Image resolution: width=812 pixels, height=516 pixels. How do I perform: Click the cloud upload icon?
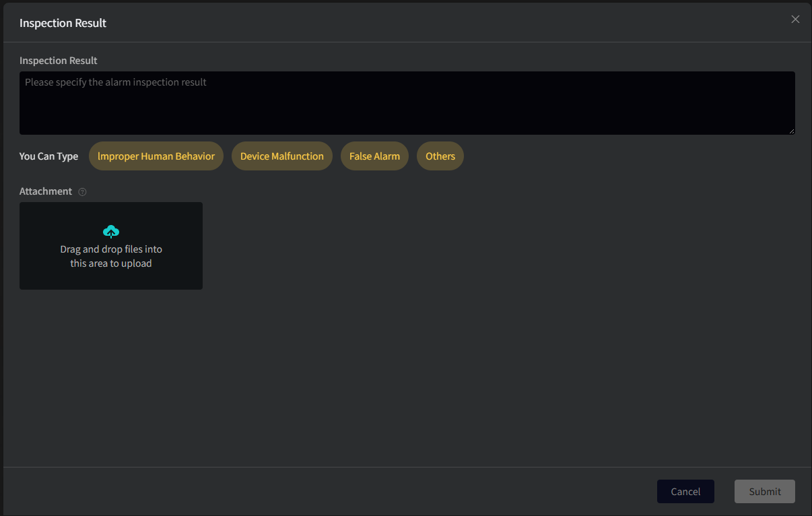coord(111,232)
